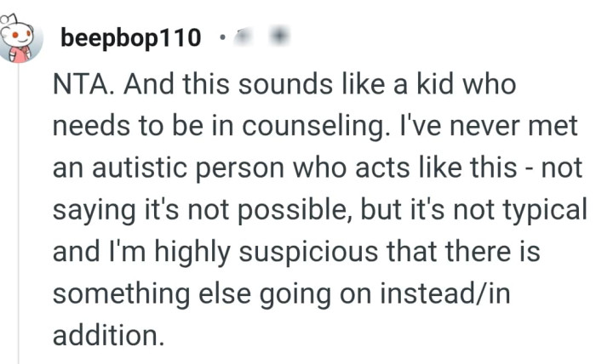Screen dimensions: 596x364
Task: Click the dot separator after the username
Action: [x=221, y=38]
